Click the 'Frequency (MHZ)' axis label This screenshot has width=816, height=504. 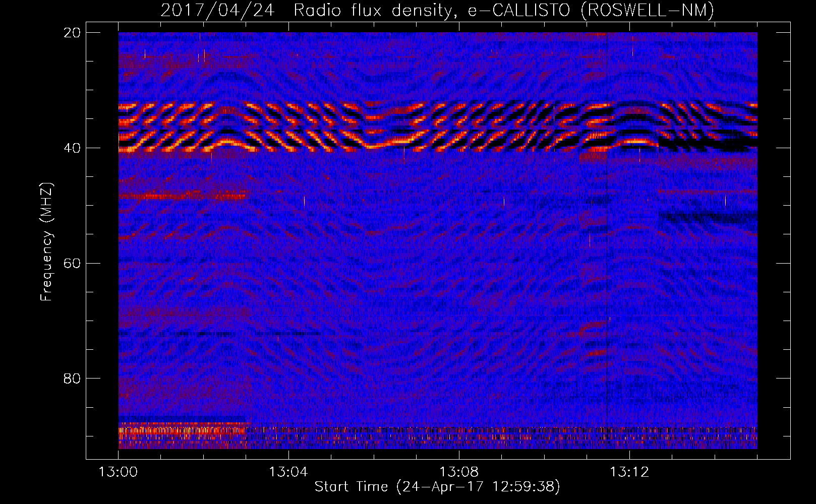tap(46, 241)
